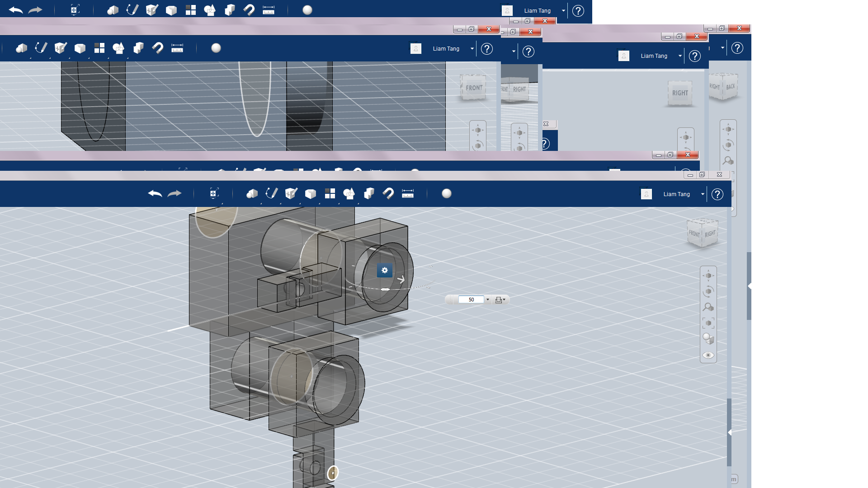Open Grouping tools in FRONT-view window
Screen dimensions: 868x488
(x=118, y=48)
